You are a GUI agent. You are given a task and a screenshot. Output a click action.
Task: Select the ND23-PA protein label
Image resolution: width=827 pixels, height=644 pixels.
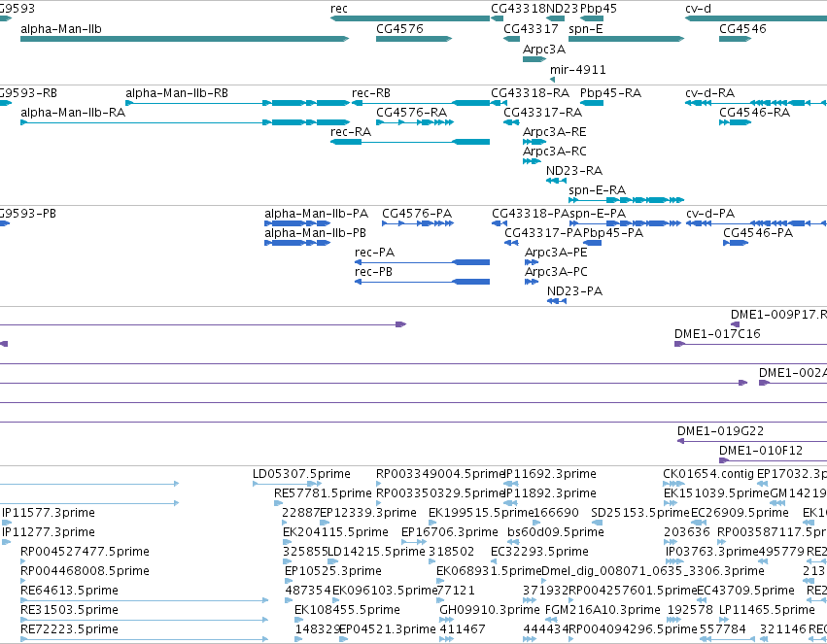pyautogui.click(x=574, y=291)
